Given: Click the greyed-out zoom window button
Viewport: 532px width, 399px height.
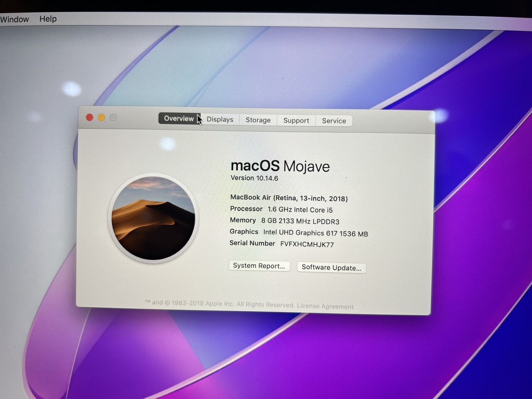Looking at the screenshot, I should tap(113, 118).
